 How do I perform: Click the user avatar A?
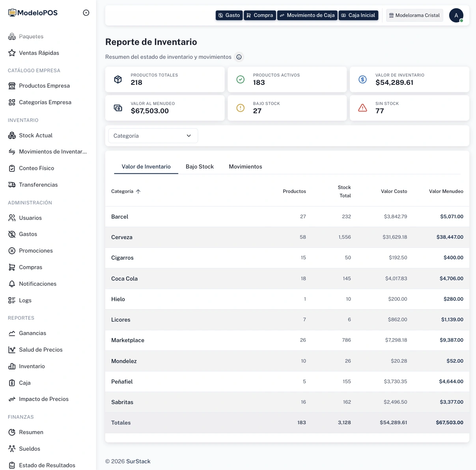pos(456,15)
